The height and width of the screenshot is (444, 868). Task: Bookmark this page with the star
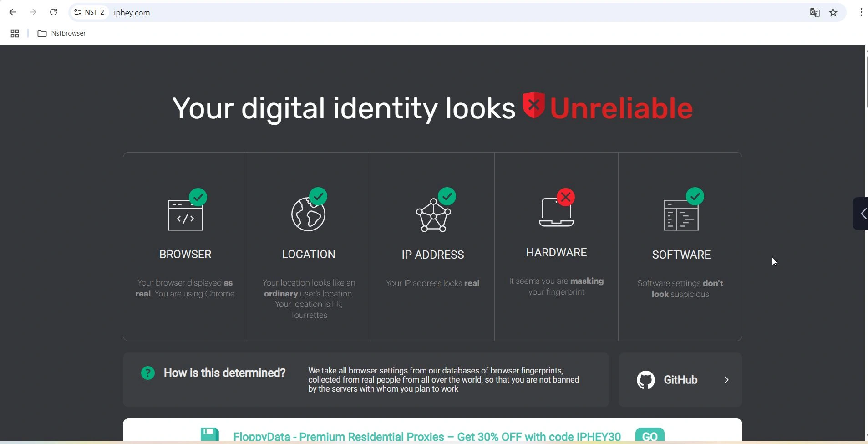pos(834,13)
